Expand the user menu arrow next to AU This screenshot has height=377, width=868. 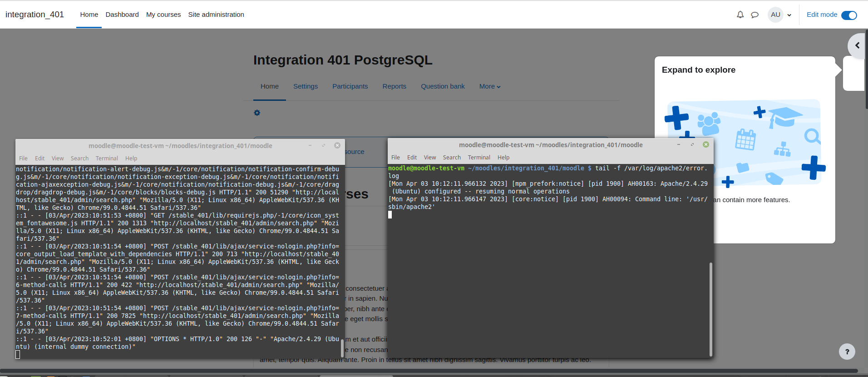point(789,15)
